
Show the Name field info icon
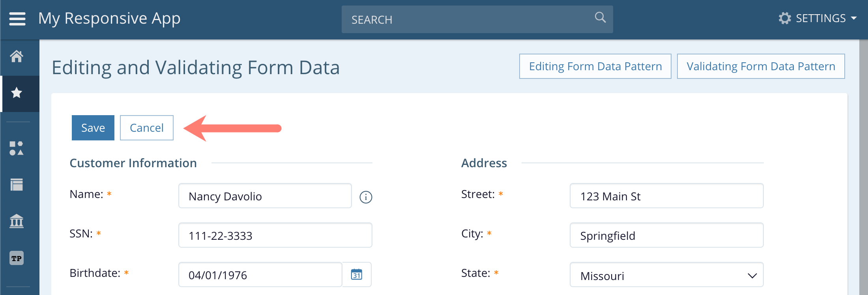click(x=366, y=197)
